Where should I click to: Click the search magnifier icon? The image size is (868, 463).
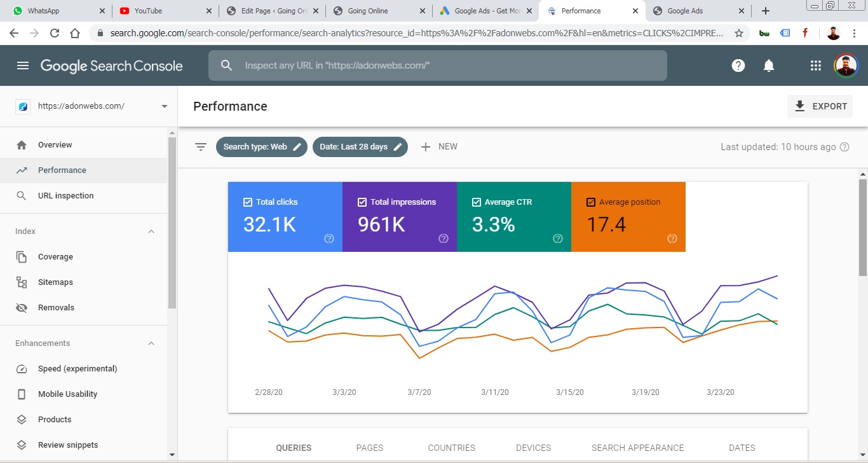pos(226,66)
